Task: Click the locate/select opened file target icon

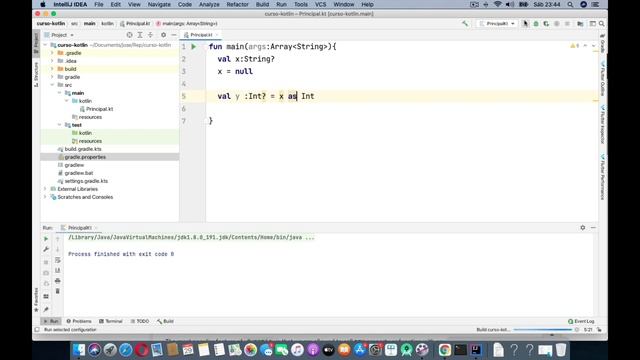Action: coord(129,35)
